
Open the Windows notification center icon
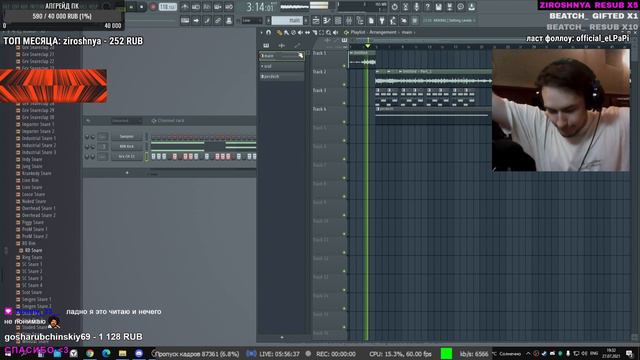pyautogui.click(x=629, y=353)
